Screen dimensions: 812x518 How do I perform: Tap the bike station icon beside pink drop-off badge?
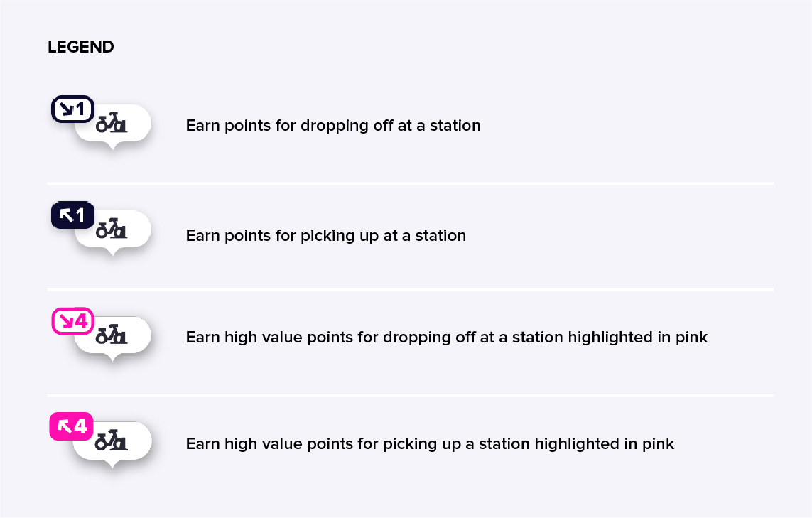pyautogui.click(x=112, y=335)
